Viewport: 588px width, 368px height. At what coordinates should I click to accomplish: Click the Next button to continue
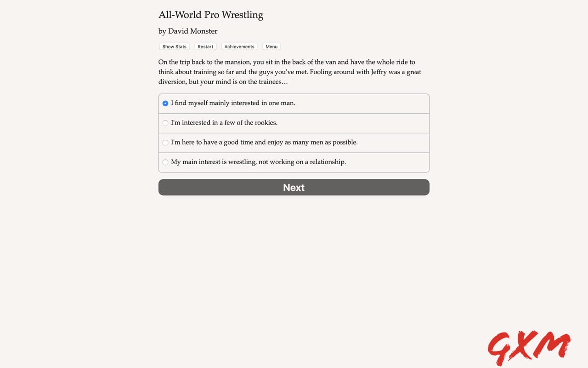(x=294, y=187)
